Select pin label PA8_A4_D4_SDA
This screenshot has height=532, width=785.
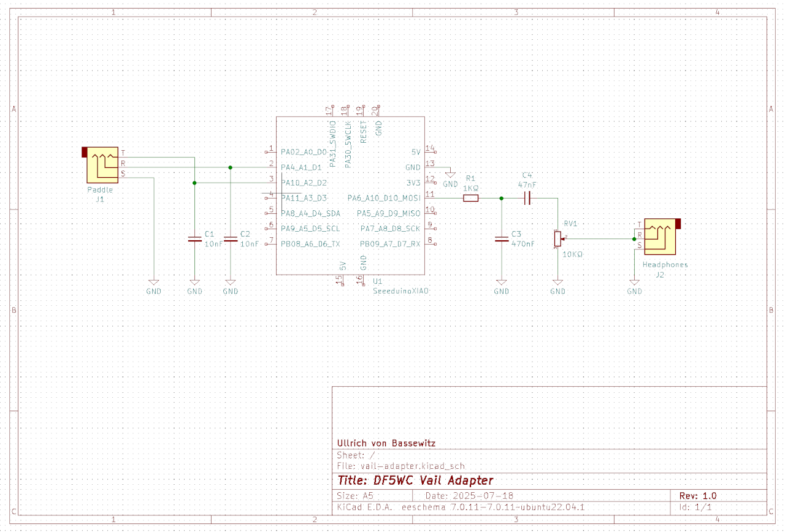310,213
